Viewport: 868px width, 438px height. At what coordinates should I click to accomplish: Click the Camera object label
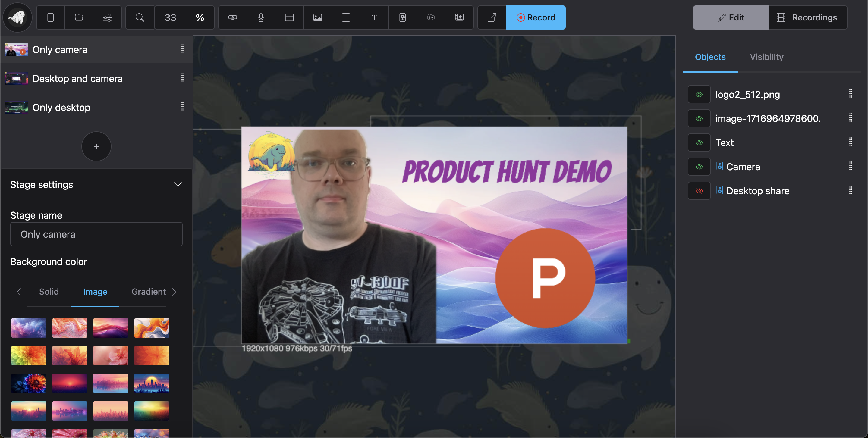coord(743,167)
